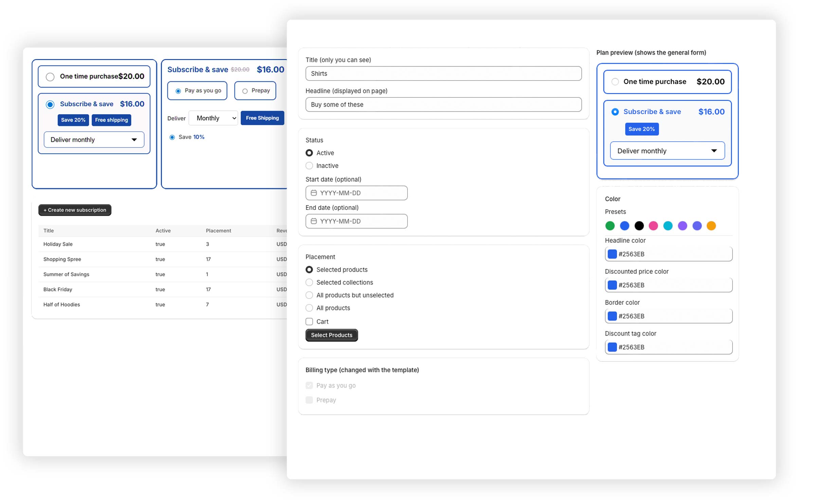
Task: Open Deliver monthly dropdown in left template
Action: [94, 140]
